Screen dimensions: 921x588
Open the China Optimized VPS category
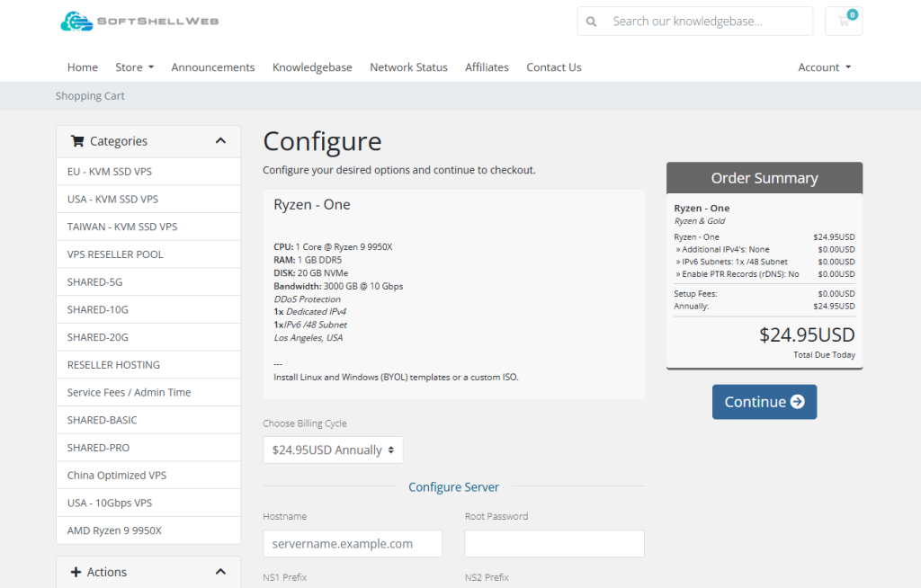(x=117, y=476)
